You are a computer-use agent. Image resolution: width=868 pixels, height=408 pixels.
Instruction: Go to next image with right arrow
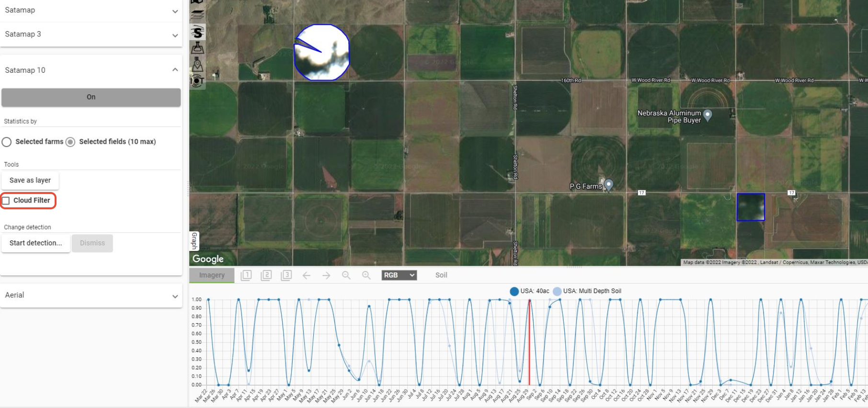tap(326, 275)
